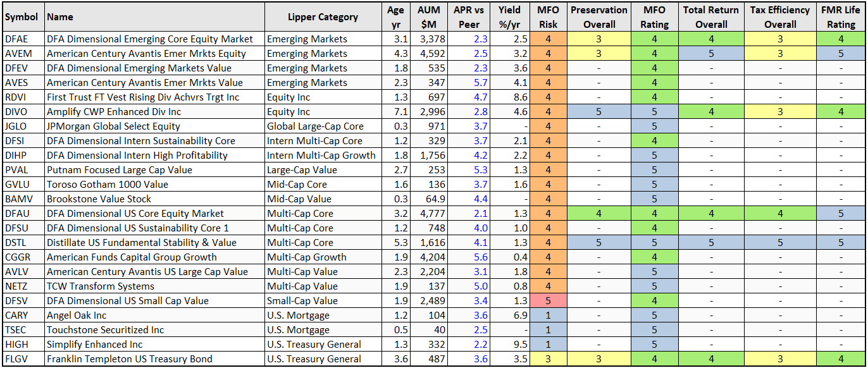The width and height of the screenshot is (868, 368).
Task: Click the Small-Cap Value category cell
Action: point(301,301)
